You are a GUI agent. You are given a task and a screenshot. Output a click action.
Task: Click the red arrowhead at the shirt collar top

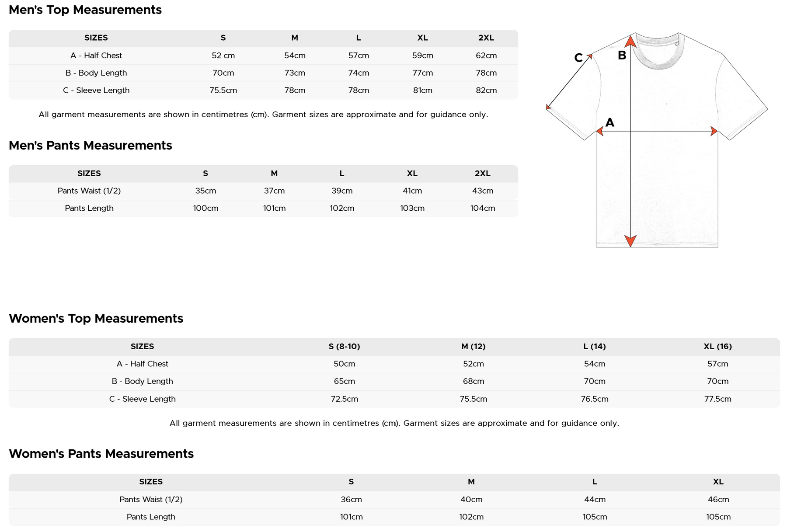[630, 42]
